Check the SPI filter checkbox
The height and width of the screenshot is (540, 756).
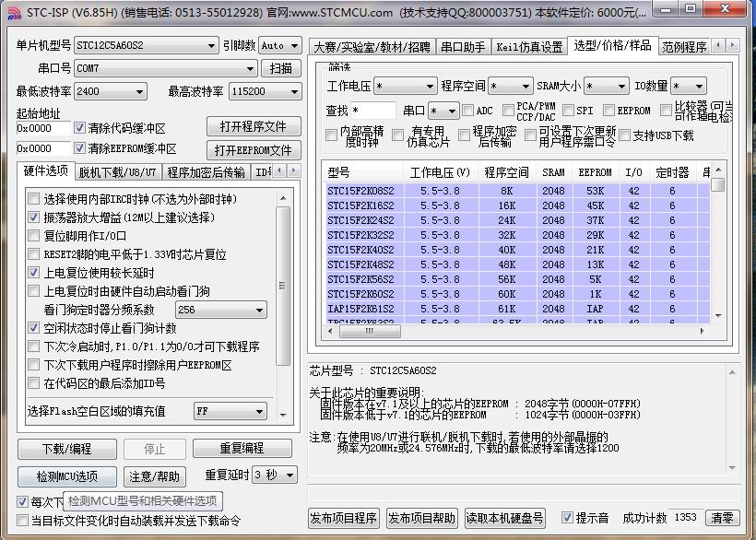569,111
